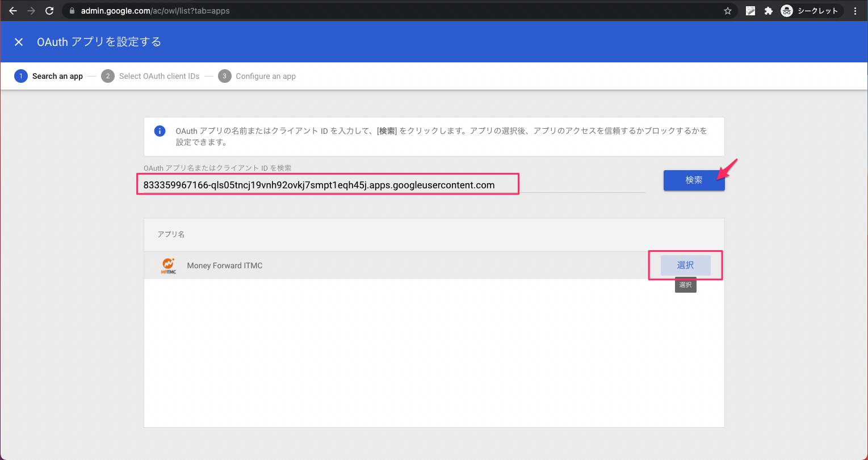Click 選択 for Money Forward ITMC
Viewport: 868px width, 460px height.
point(685,265)
